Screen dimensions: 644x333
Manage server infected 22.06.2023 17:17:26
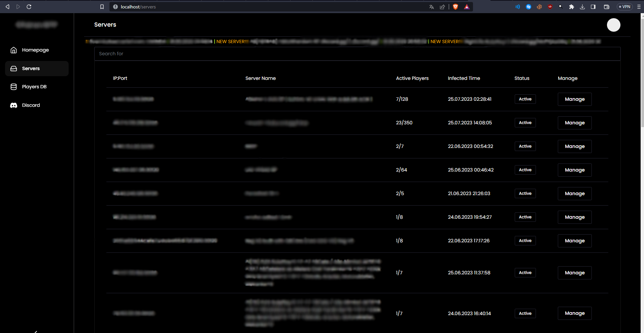575,241
